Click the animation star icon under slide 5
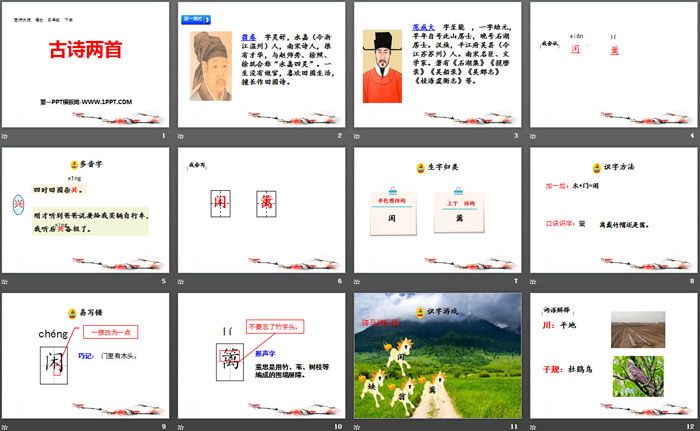Image resolution: width=700 pixels, height=431 pixels. coord(7,281)
